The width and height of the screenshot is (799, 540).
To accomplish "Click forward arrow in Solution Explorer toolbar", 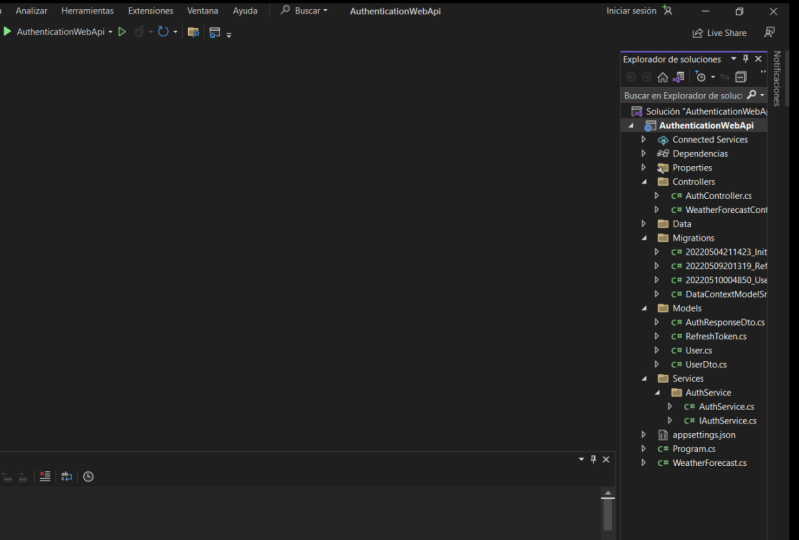I will (x=647, y=77).
